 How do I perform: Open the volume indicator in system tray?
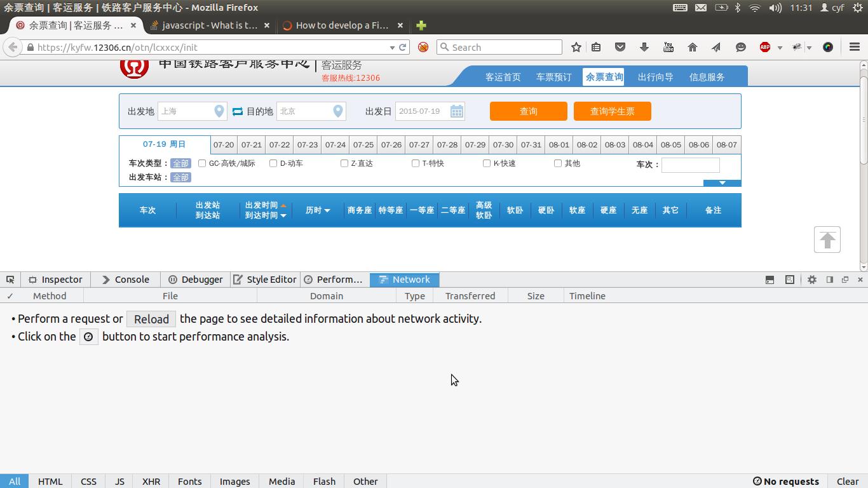[775, 8]
